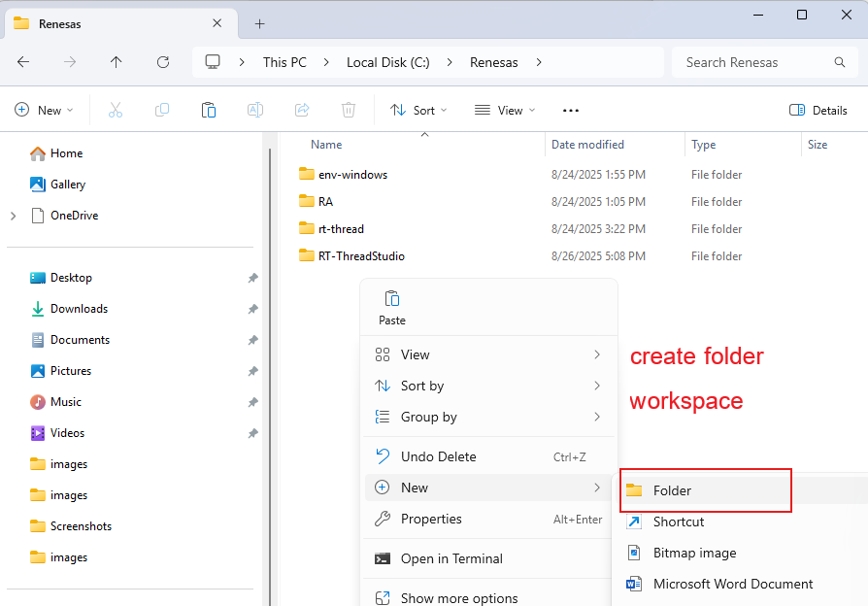Viewport: 868px width, 606px height.
Task: Add a new File Explorer tab
Action: pos(259,23)
